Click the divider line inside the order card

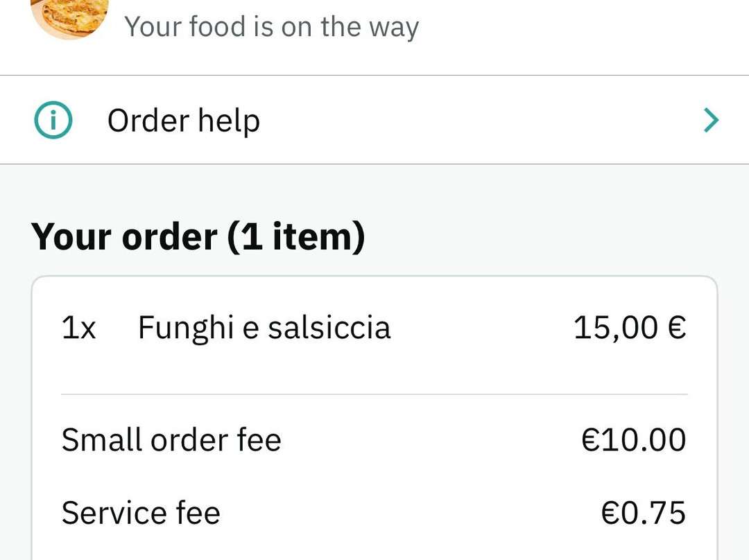tap(374, 394)
